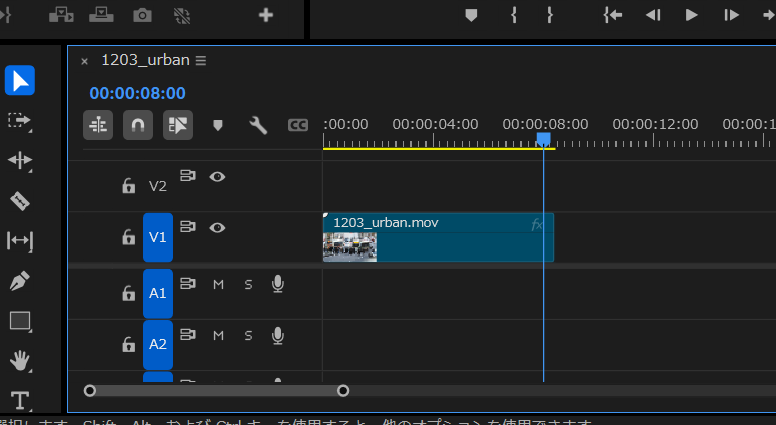The width and height of the screenshot is (776, 425).
Task: Select the Selection tool arrow
Action: point(20,80)
